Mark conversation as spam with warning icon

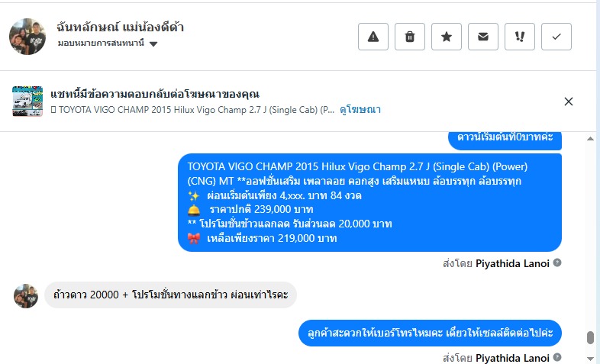[373, 37]
